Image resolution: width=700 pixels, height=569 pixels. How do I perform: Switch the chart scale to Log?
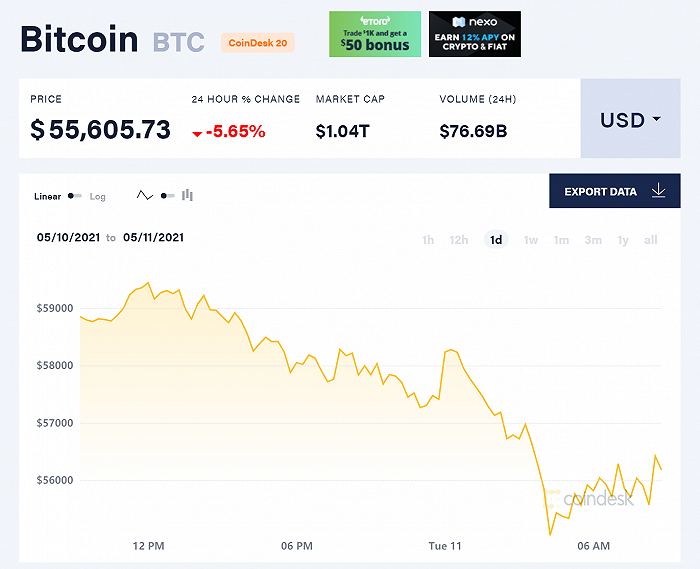pos(98,197)
